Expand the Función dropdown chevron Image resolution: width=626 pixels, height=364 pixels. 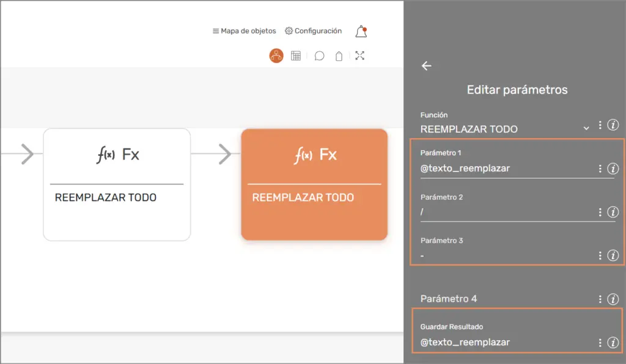(586, 128)
